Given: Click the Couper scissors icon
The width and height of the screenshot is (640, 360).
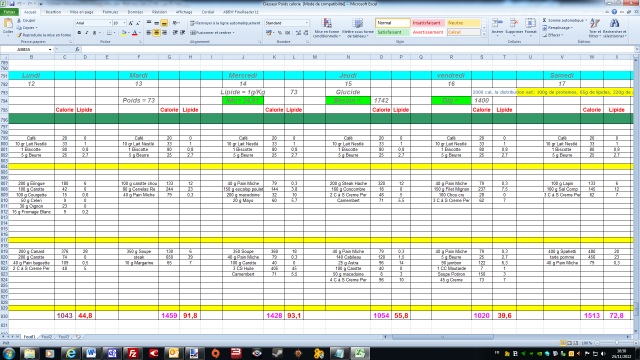Looking at the screenshot, I should [x=19, y=20].
